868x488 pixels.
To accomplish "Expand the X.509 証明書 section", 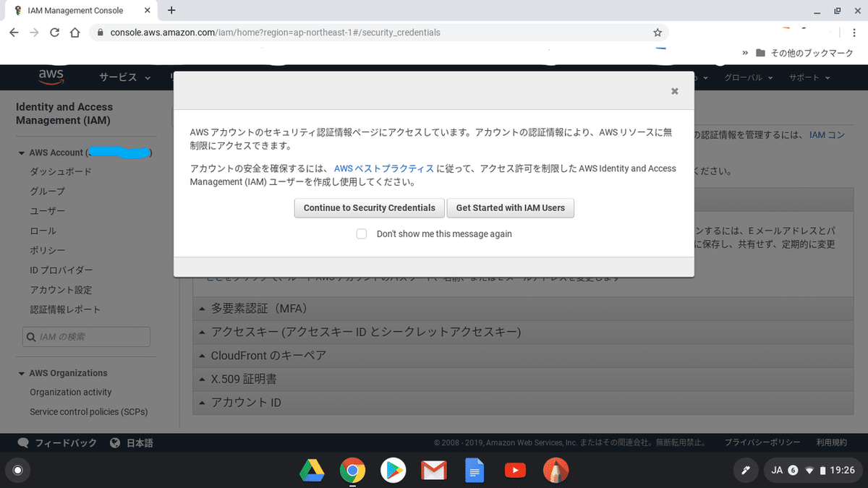I will (x=524, y=378).
